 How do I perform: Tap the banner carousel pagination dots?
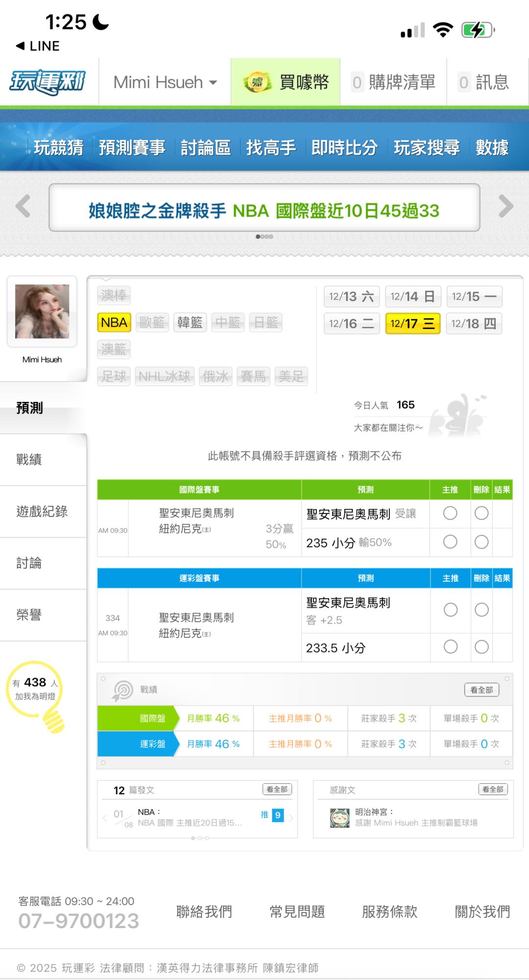264,236
